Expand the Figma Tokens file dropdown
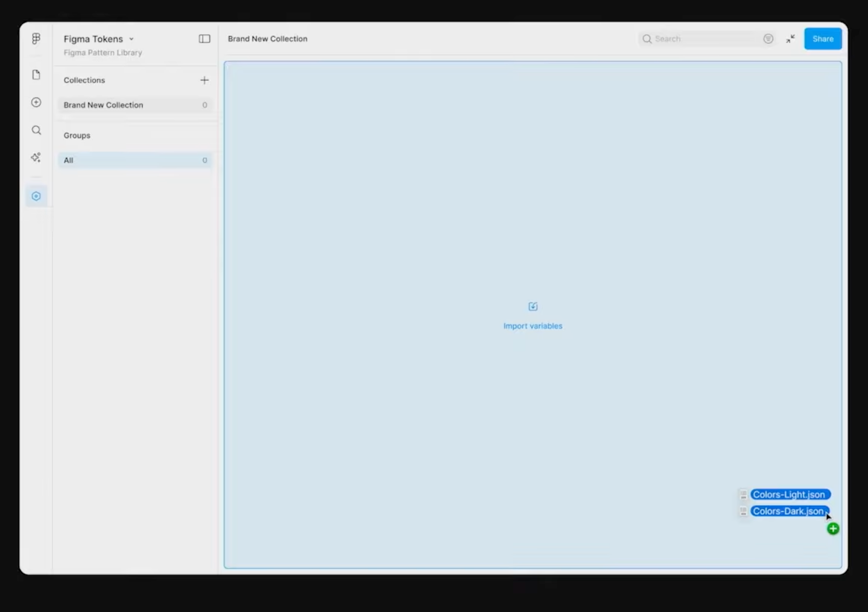 point(132,39)
